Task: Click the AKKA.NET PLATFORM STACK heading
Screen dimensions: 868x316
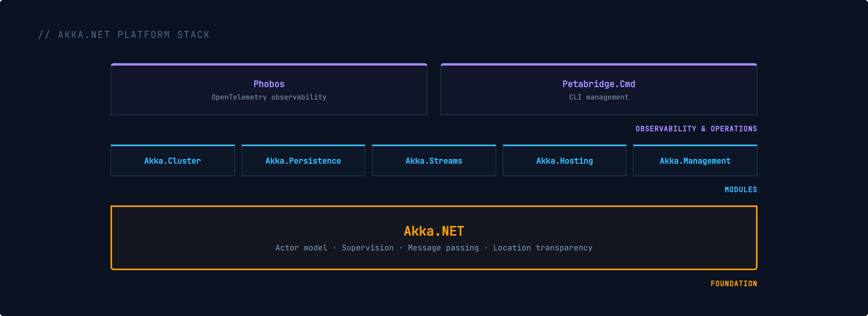Action: pyautogui.click(x=124, y=35)
